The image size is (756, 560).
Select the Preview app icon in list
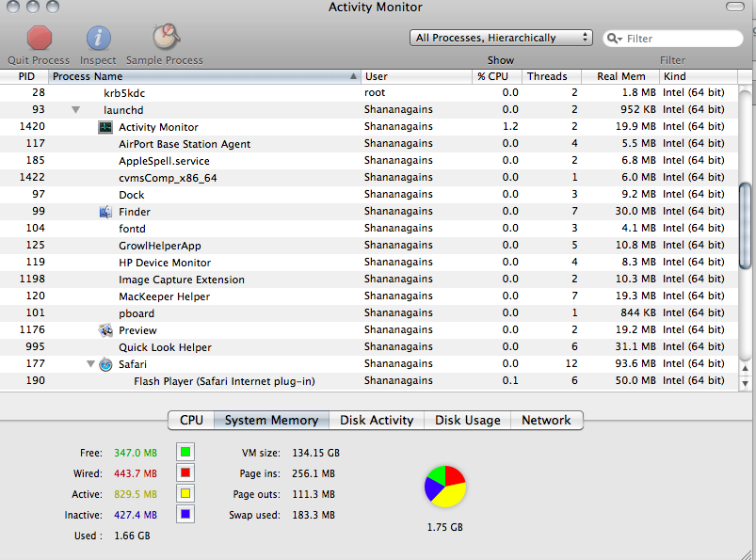point(105,330)
